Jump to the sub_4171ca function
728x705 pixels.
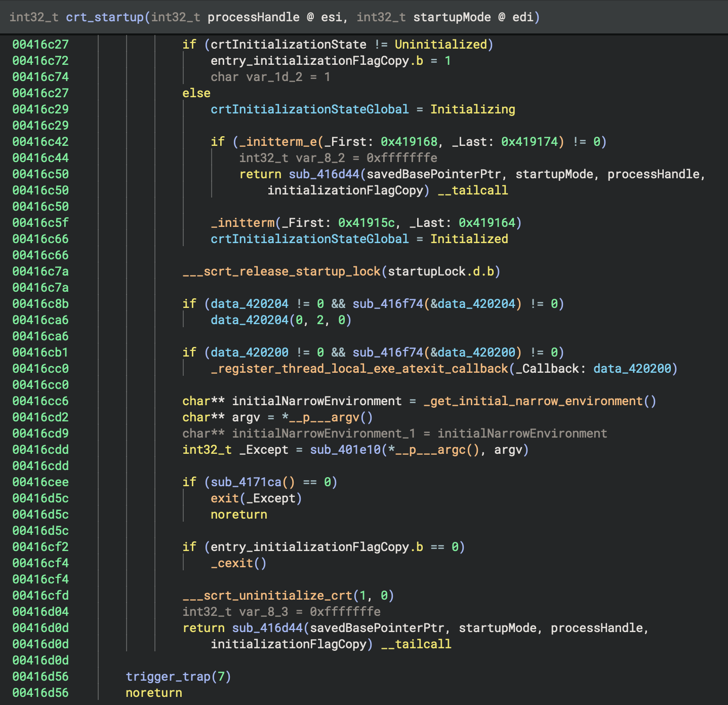246,482
